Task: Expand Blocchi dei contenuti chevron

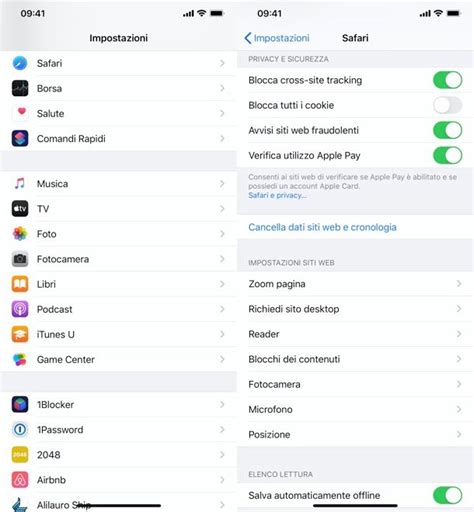Action: (459, 359)
